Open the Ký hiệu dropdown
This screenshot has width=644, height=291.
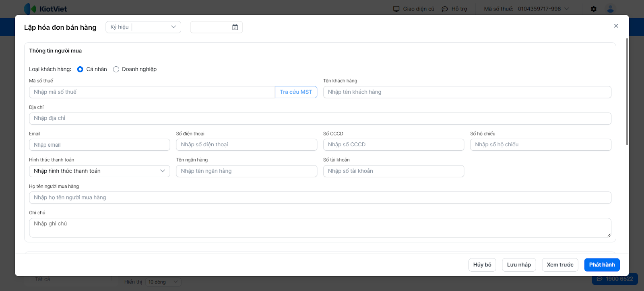(143, 27)
